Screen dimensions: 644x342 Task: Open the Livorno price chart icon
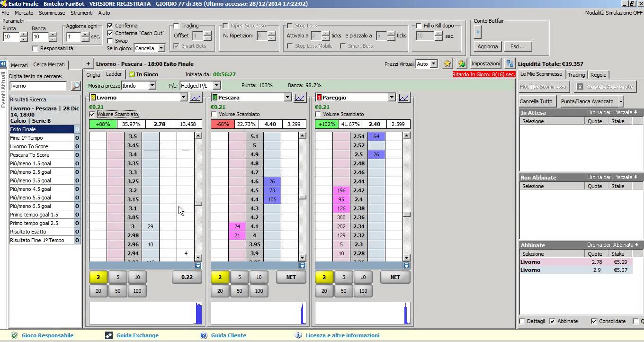[196, 98]
